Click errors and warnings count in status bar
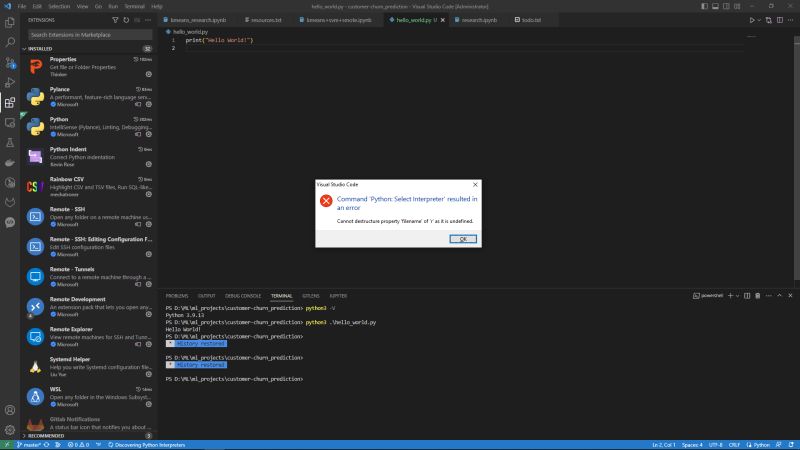This screenshot has width=800, height=450. pyautogui.click(x=79, y=445)
